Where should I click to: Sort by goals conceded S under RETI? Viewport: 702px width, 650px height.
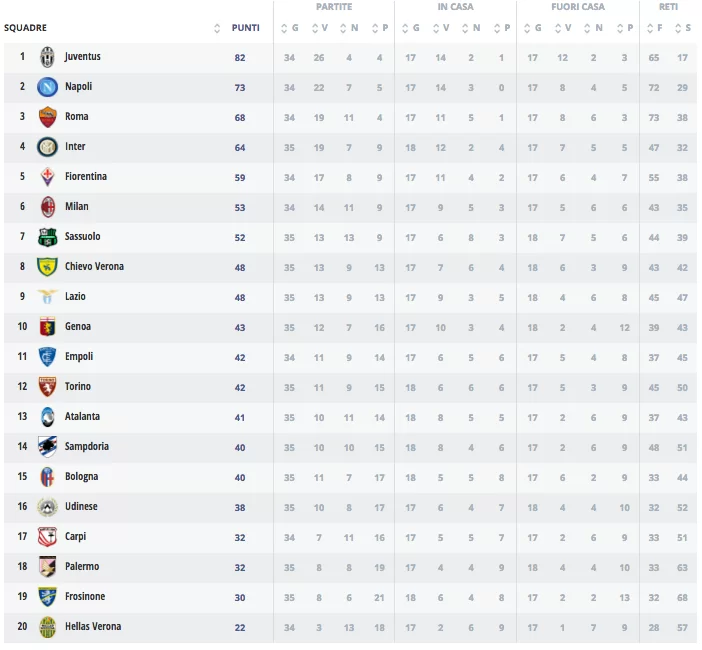pos(685,28)
